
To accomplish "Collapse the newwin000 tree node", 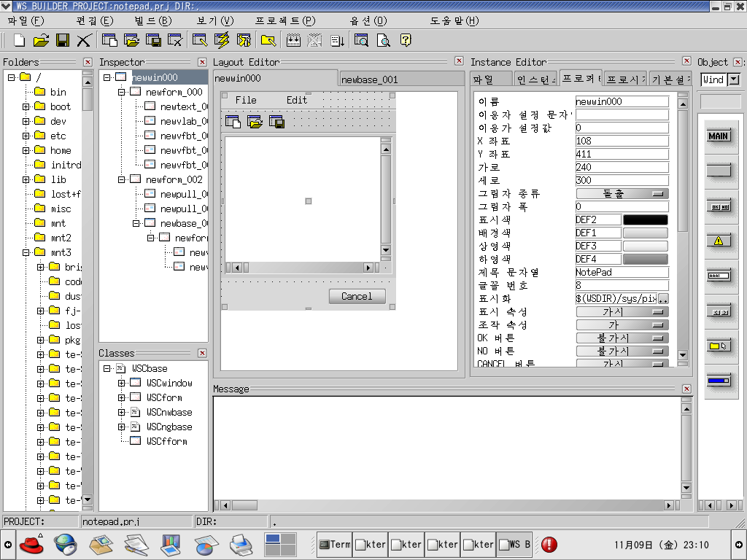I will (x=107, y=77).
